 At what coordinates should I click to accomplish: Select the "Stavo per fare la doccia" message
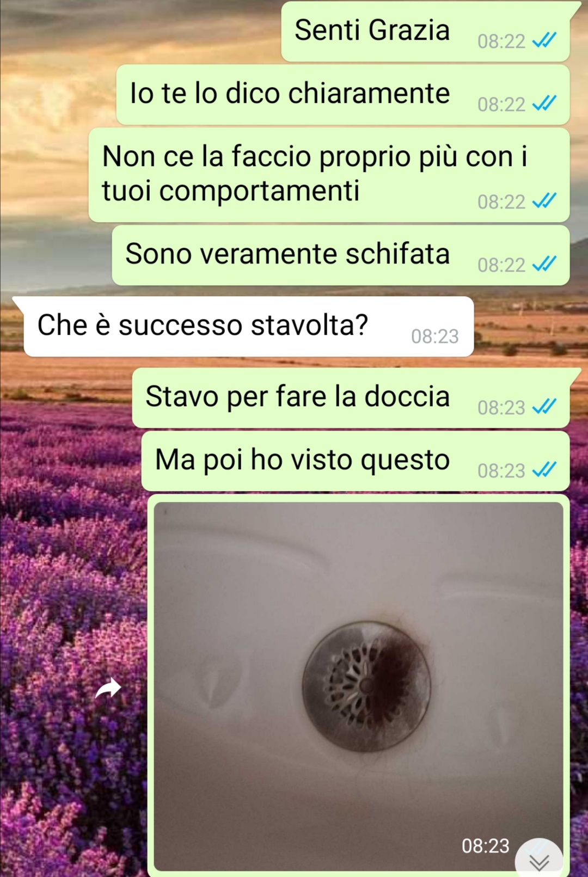point(351,397)
